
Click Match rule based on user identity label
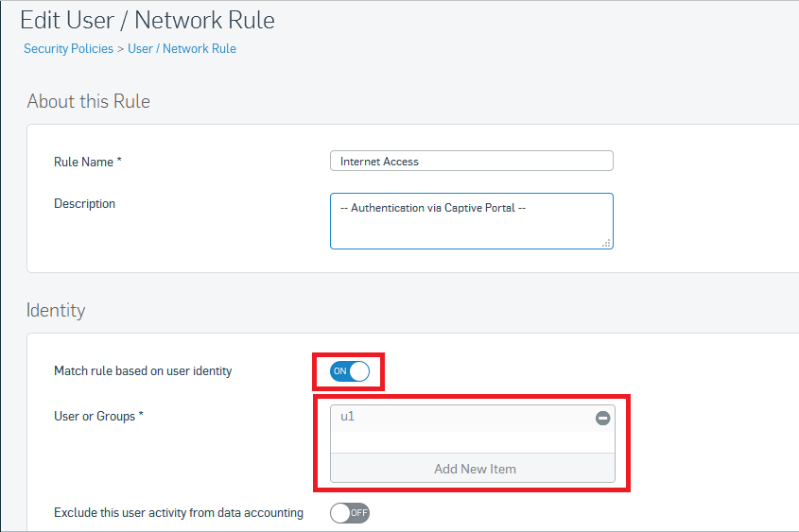tap(143, 371)
